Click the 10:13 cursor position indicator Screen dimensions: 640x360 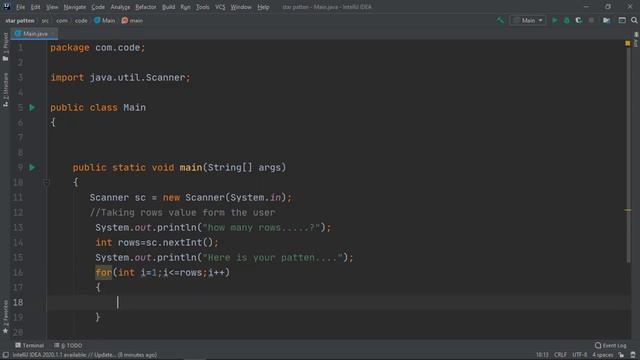pyautogui.click(x=542, y=355)
